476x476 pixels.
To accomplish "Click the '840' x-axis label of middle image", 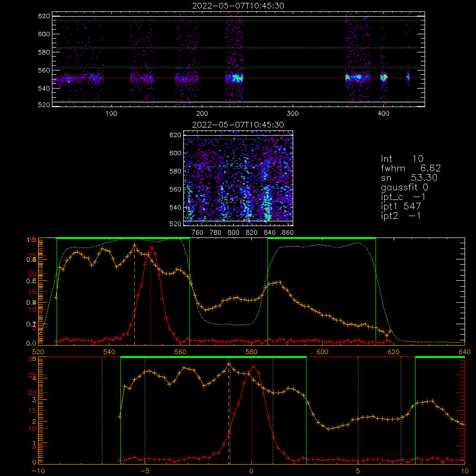I will pos(269,233).
